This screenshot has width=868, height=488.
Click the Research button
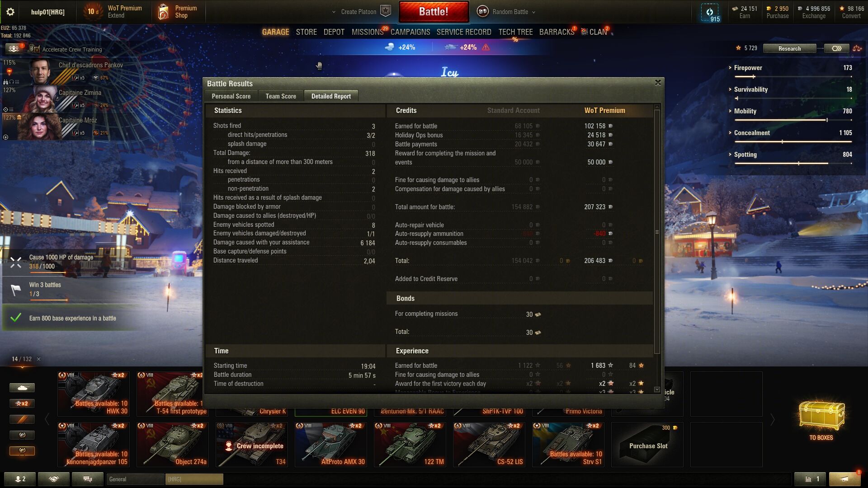789,48
